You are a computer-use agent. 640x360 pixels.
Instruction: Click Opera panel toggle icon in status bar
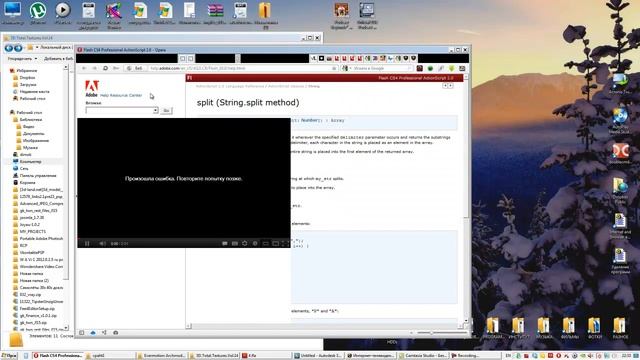82,333
